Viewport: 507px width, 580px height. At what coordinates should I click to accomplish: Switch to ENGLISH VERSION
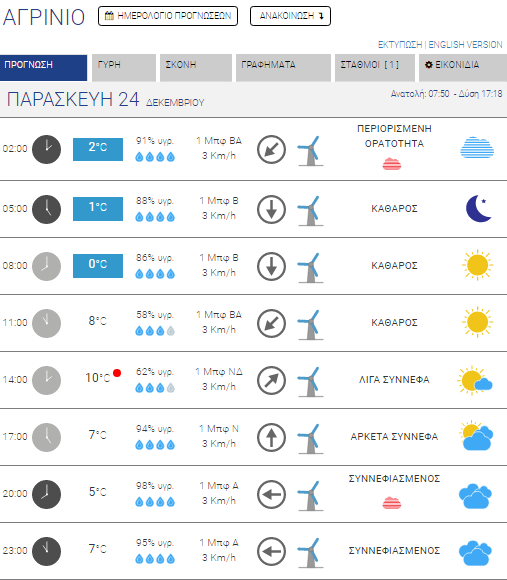pyautogui.click(x=465, y=45)
